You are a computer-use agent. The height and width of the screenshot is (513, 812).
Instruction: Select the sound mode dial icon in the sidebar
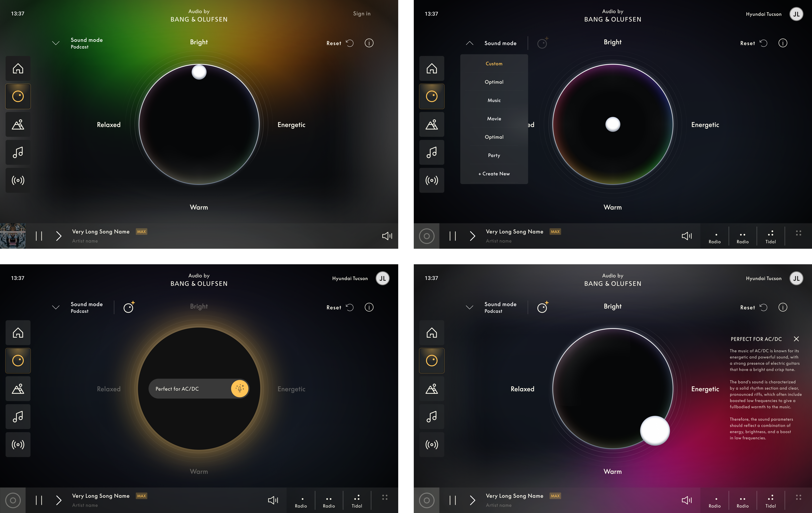(x=18, y=96)
